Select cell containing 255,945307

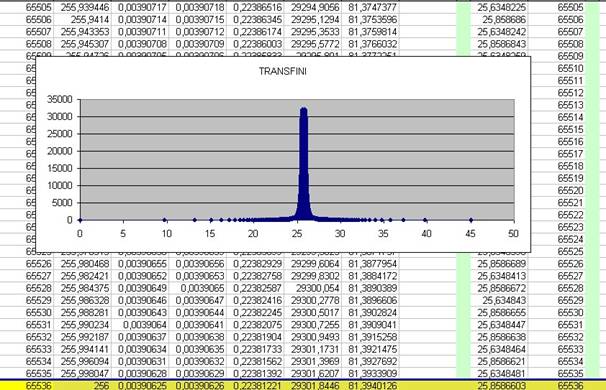click(x=83, y=44)
